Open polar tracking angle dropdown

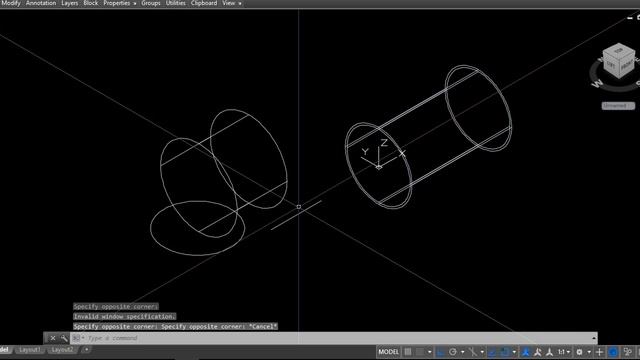coord(462,352)
